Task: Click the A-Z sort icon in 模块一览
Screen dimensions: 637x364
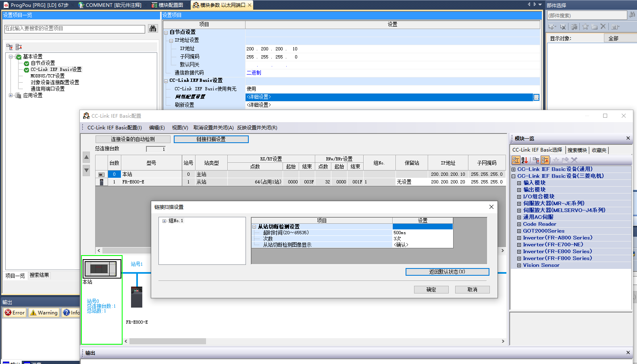Action: pyautogui.click(x=525, y=160)
